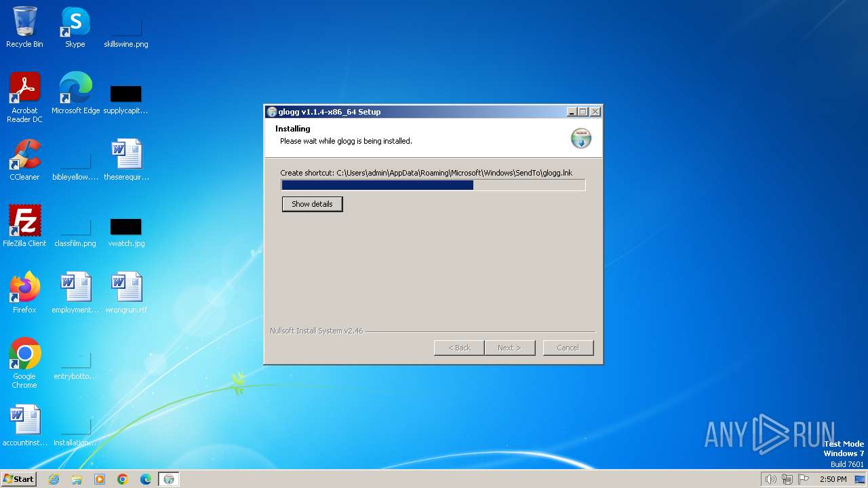Image resolution: width=868 pixels, height=488 pixels.
Task: Click the 'Create shortcut' status text
Action: (427, 173)
